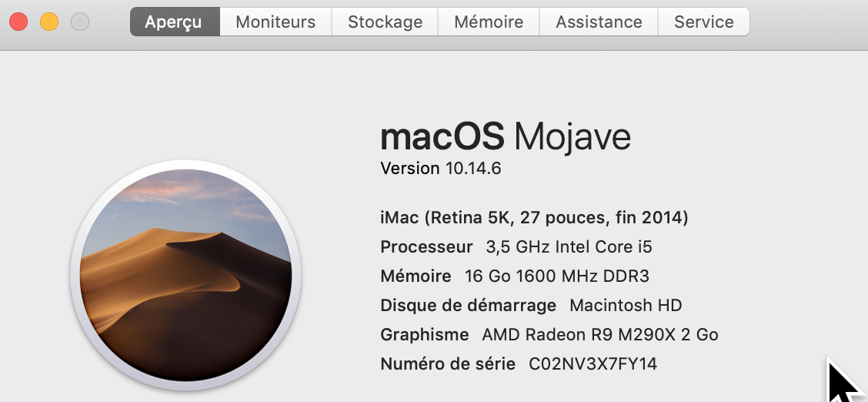Click the serial number C02NV3X7FY14
This screenshot has width=868, height=402.
pyautogui.click(x=593, y=364)
